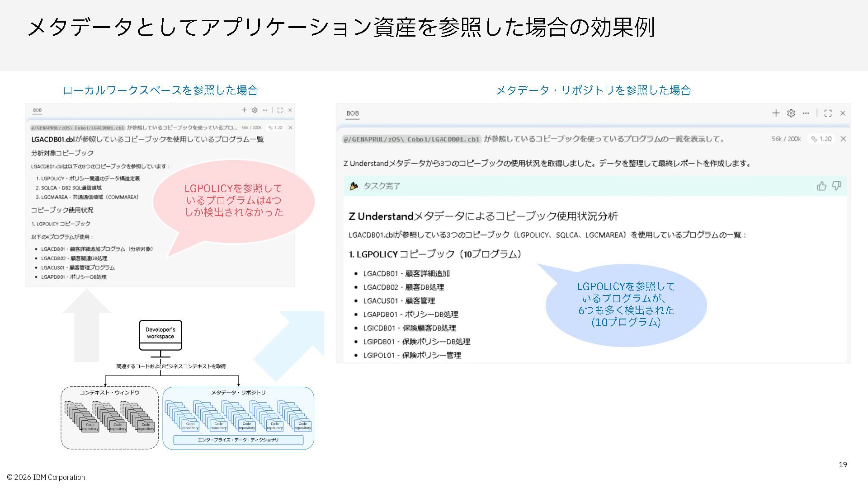Click the タスク完了 party icon
The width and height of the screenshot is (868, 488).
click(x=354, y=186)
